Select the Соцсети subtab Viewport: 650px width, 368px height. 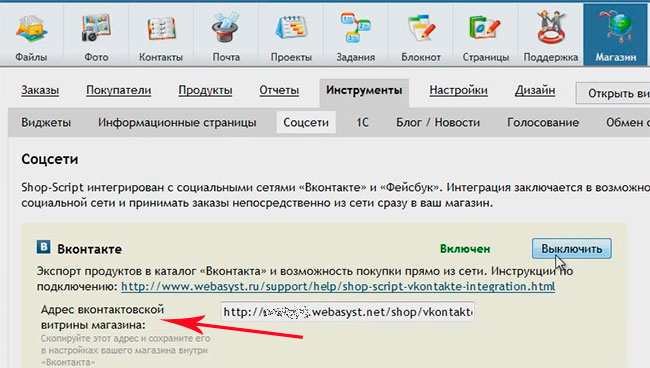[x=306, y=123]
